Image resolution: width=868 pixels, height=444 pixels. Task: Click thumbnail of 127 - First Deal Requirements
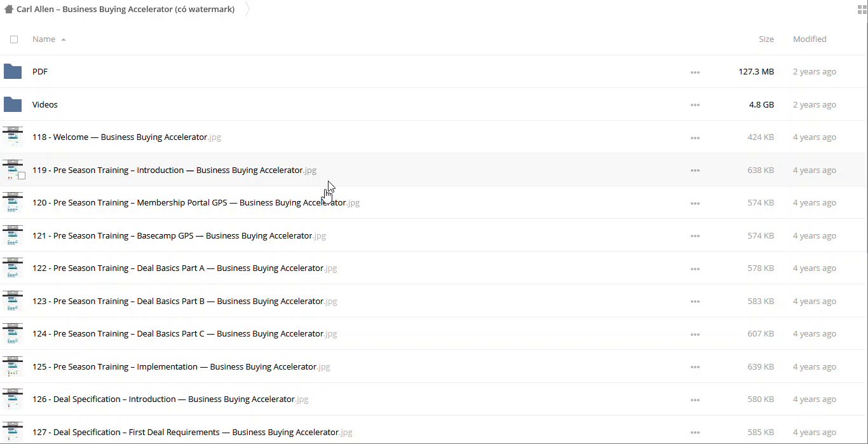(x=13, y=432)
